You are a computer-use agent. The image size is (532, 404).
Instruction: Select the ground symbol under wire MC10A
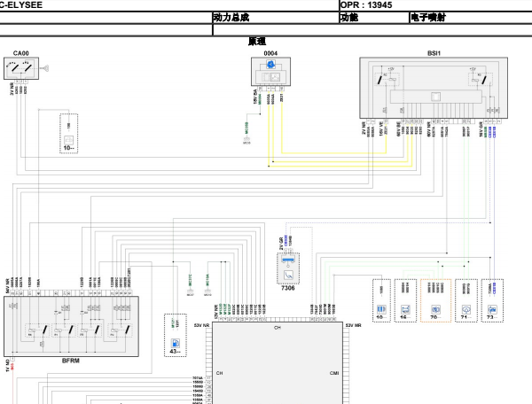tap(207, 291)
